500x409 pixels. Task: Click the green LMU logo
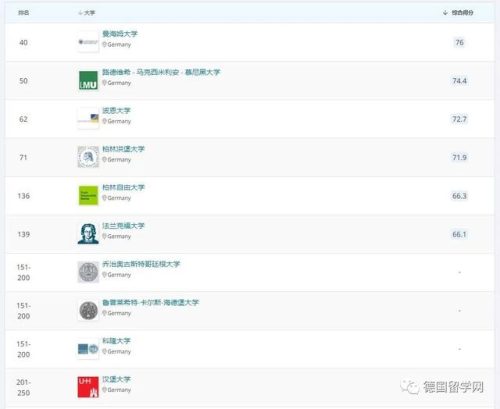pos(88,80)
